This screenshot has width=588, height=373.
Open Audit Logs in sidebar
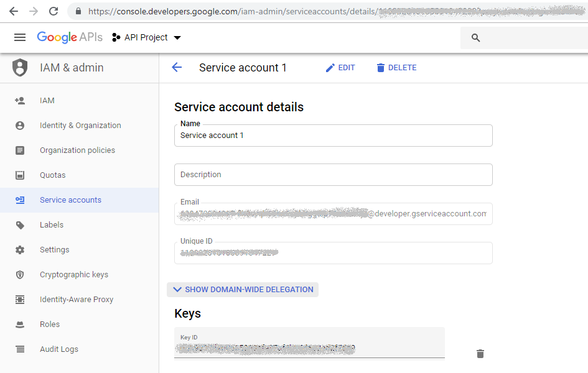point(58,349)
